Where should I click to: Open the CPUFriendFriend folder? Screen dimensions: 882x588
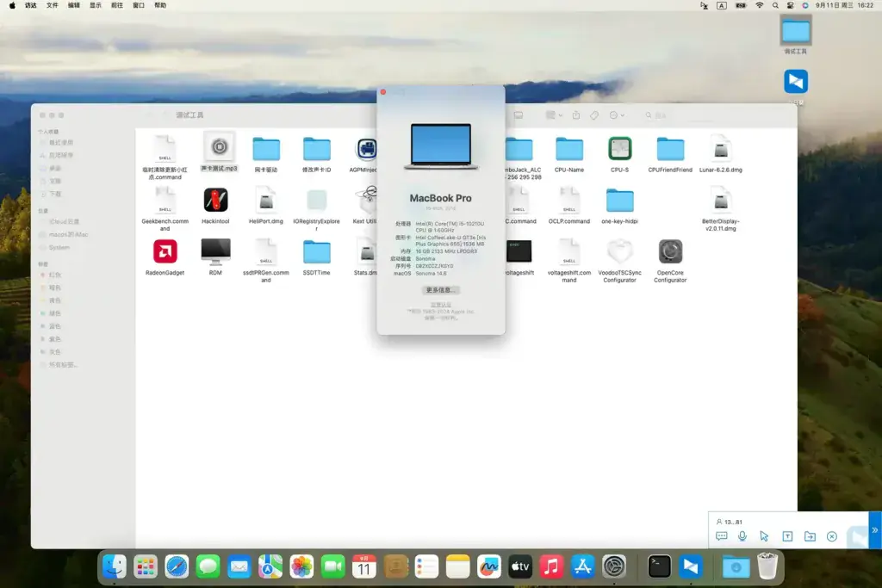[x=670, y=150]
